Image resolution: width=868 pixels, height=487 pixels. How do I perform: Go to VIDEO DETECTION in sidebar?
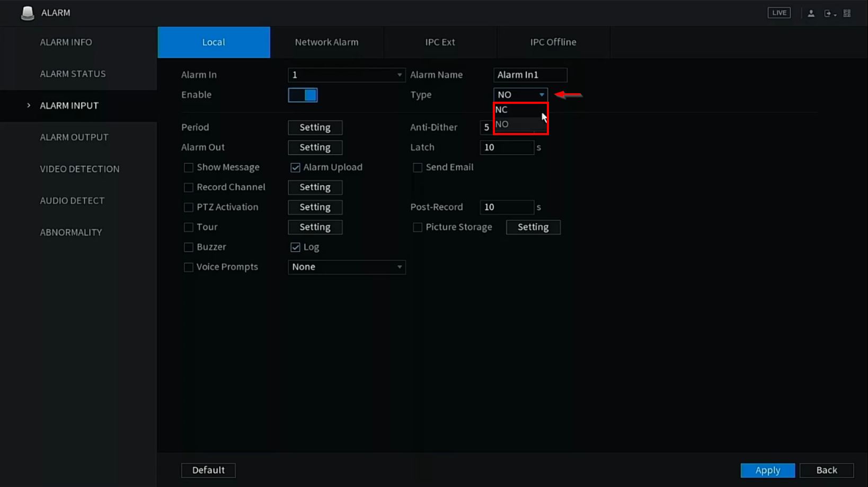coord(79,169)
